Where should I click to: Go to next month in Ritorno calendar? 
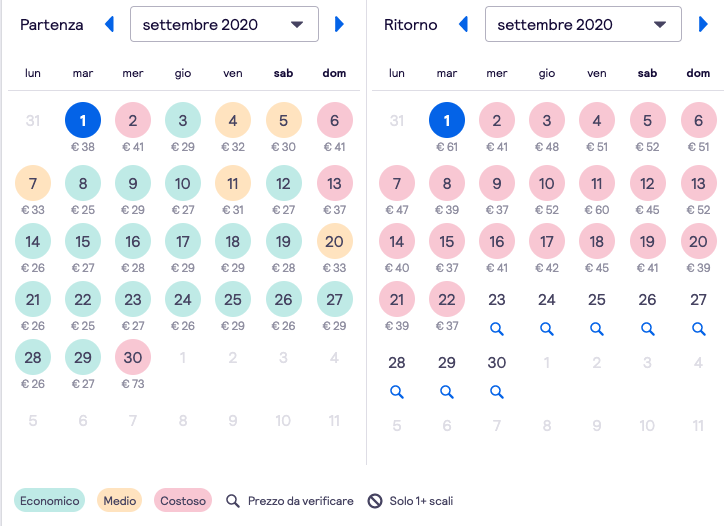click(703, 24)
